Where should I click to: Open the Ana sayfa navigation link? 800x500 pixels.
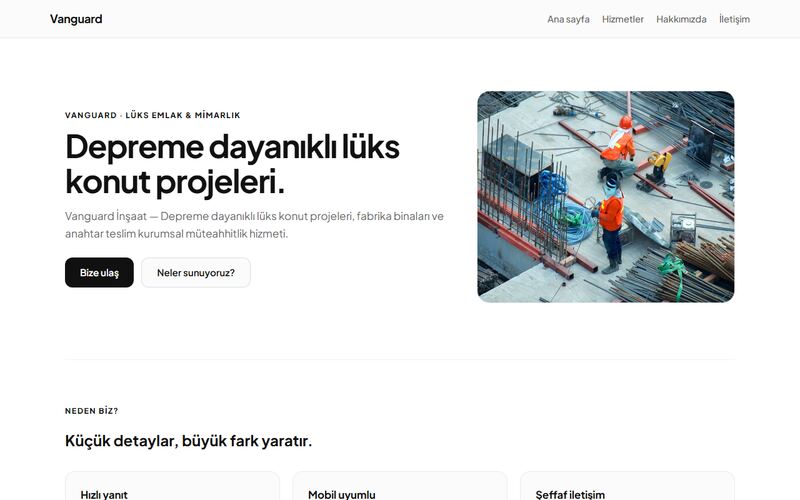click(568, 19)
